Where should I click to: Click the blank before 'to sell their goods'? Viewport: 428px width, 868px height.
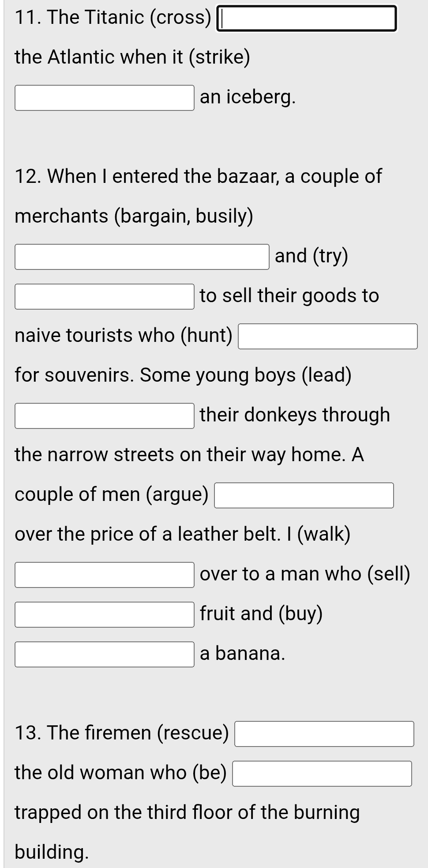[105, 296]
